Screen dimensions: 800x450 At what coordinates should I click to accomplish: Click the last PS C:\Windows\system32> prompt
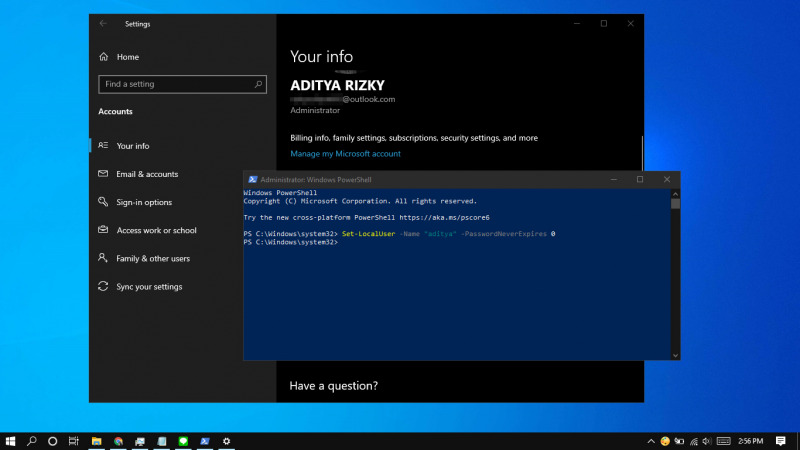(290, 242)
